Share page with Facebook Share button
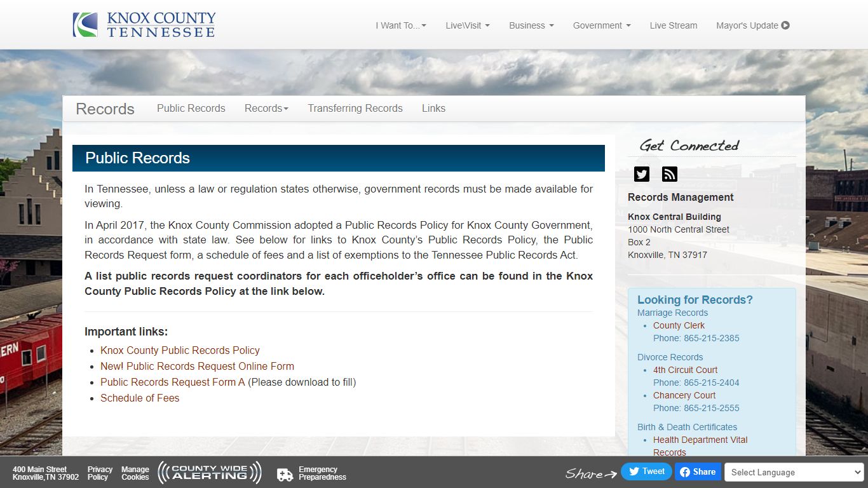Viewport: 868px width, 488px height. click(698, 471)
